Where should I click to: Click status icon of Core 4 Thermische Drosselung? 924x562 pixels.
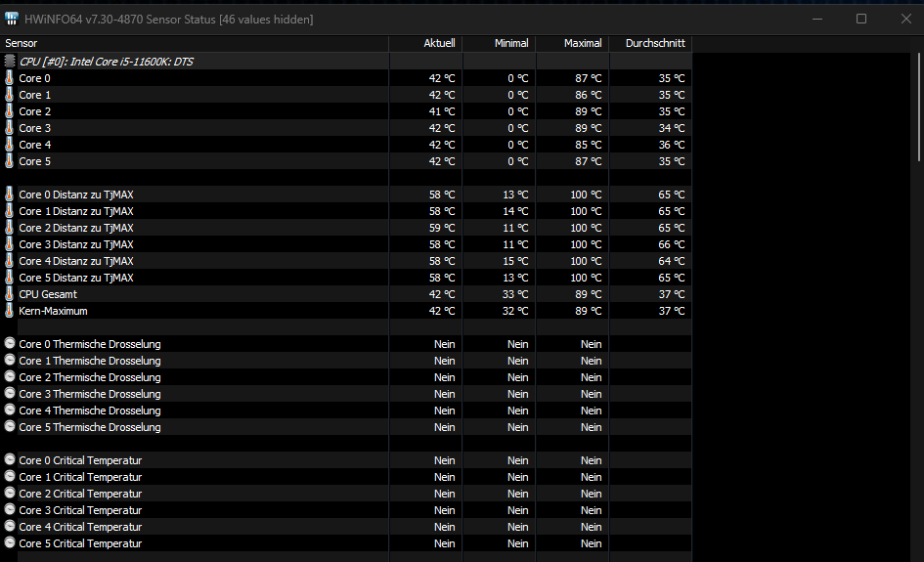pyautogui.click(x=10, y=410)
